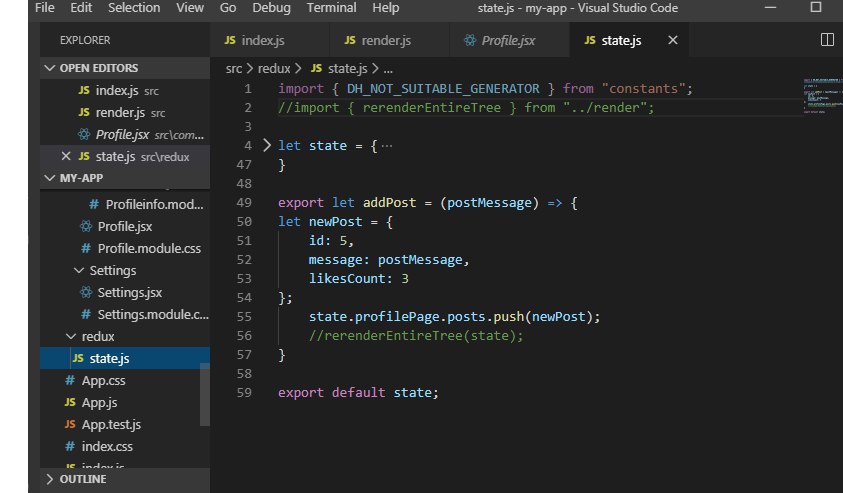Close state.js in Open Editors list

tap(66, 157)
